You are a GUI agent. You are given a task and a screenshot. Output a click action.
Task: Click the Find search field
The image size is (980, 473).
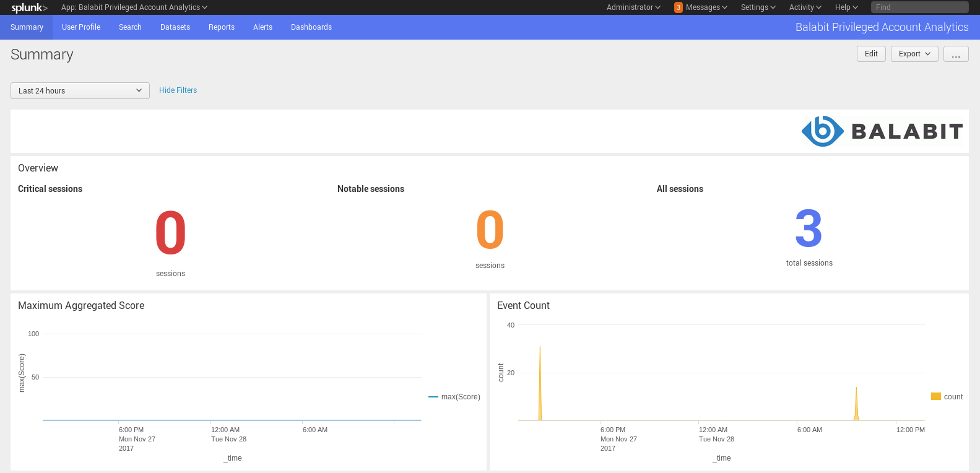tap(919, 7)
